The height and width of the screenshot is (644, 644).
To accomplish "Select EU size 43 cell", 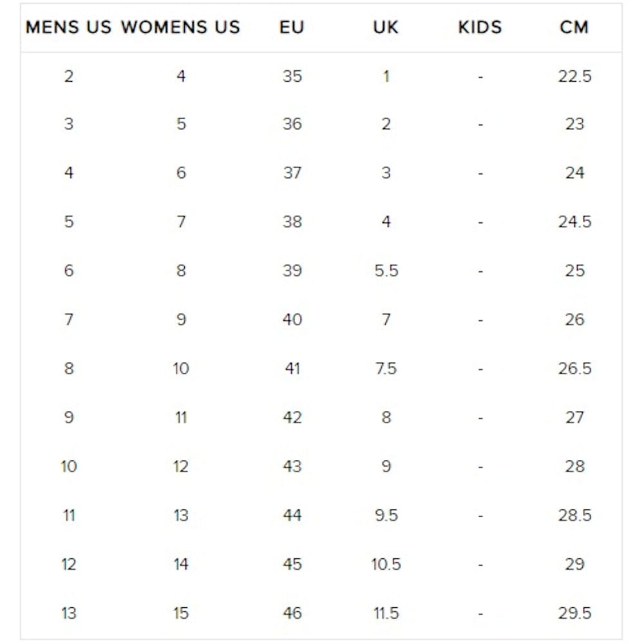I will pos(292,466).
